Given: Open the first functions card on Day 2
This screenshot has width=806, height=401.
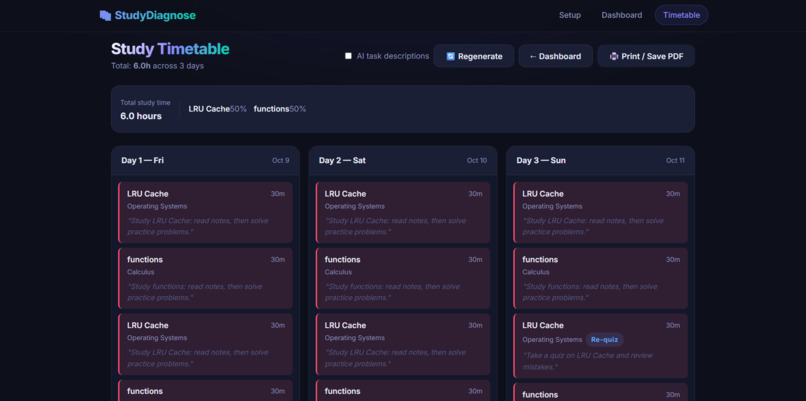Looking at the screenshot, I should point(403,278).
